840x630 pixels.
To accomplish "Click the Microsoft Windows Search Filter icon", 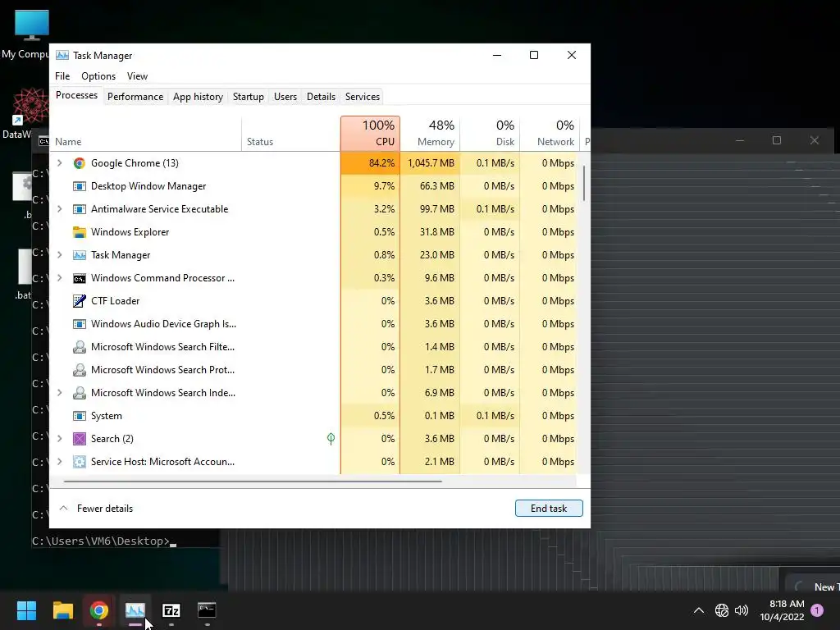I will pos(80,347).
